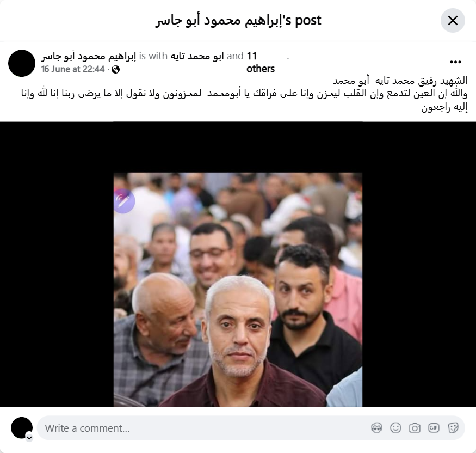Click the globe public audience icon
This screenshot has height=453, width=476.
tap(115, 70)
